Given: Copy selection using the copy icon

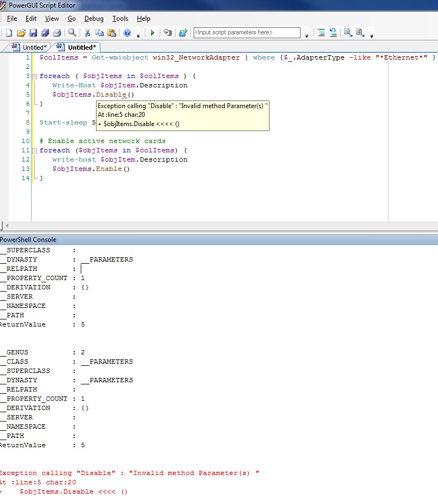Looking at the screenshot, I should pyautogui.click(x=99, y=32).
